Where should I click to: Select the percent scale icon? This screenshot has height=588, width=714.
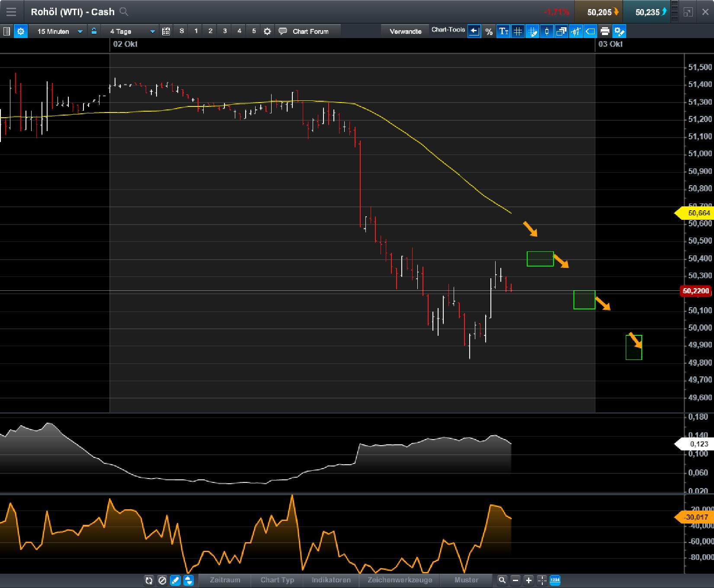coord(489,31)
